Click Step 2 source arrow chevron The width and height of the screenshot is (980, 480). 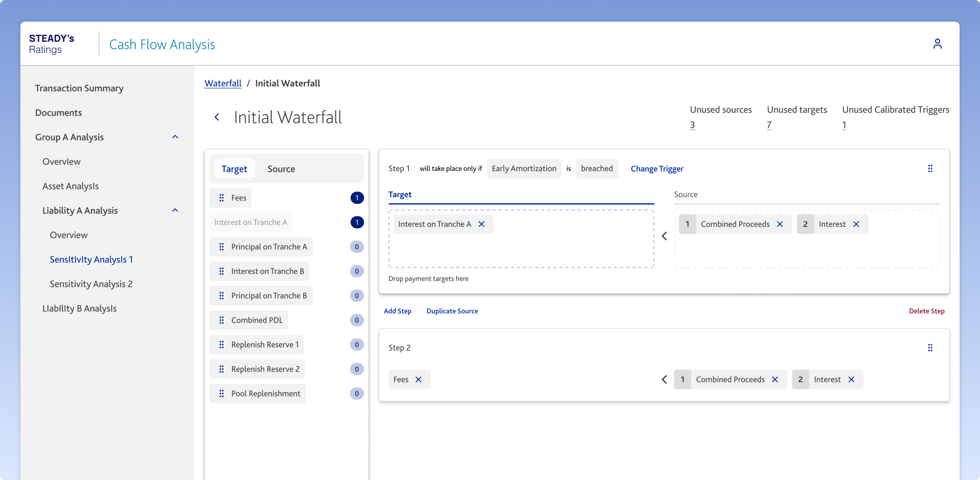tap(664, 379)
